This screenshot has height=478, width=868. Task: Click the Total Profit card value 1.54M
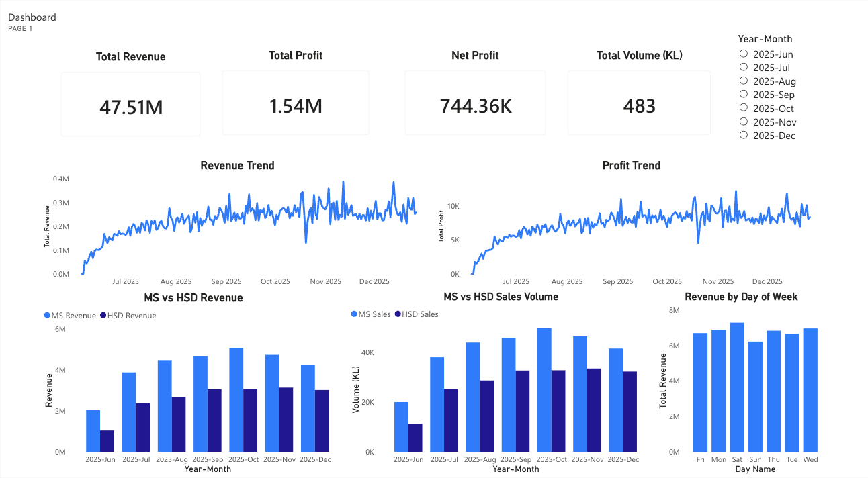click(296, 105)
